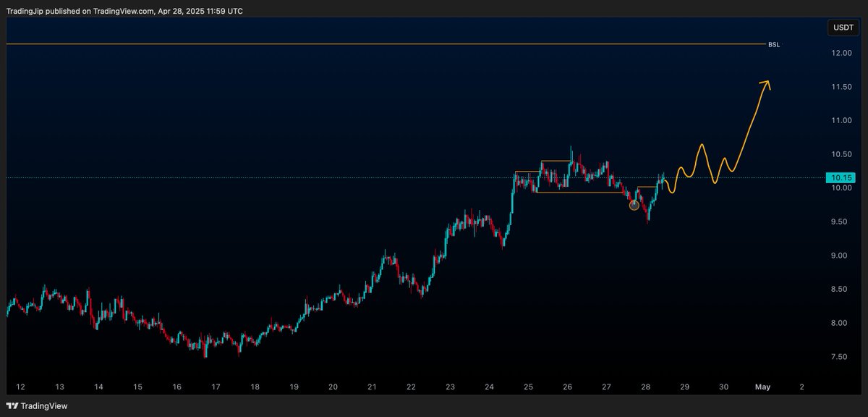Click the BSL line label

click(774, 45)
